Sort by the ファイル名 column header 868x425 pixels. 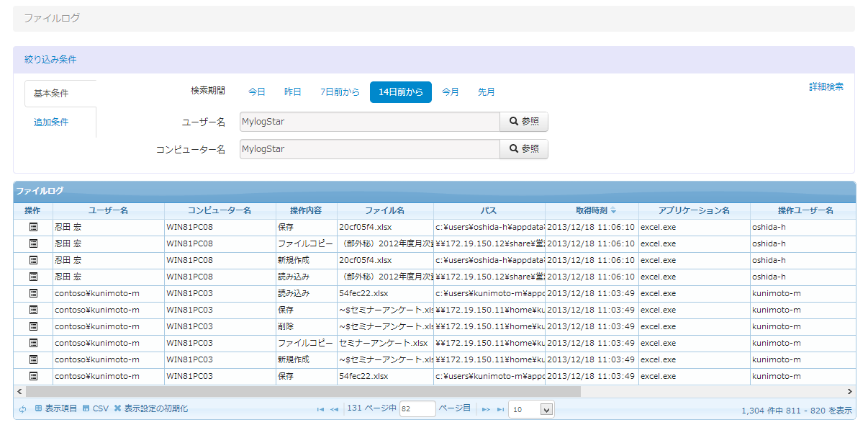click(385, 211)
